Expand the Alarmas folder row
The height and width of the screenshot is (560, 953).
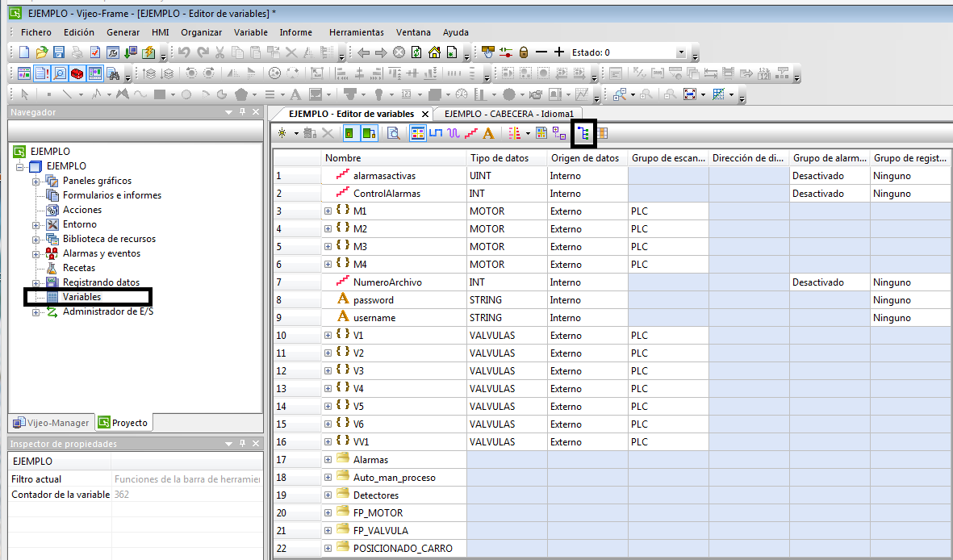pos(328,460)
